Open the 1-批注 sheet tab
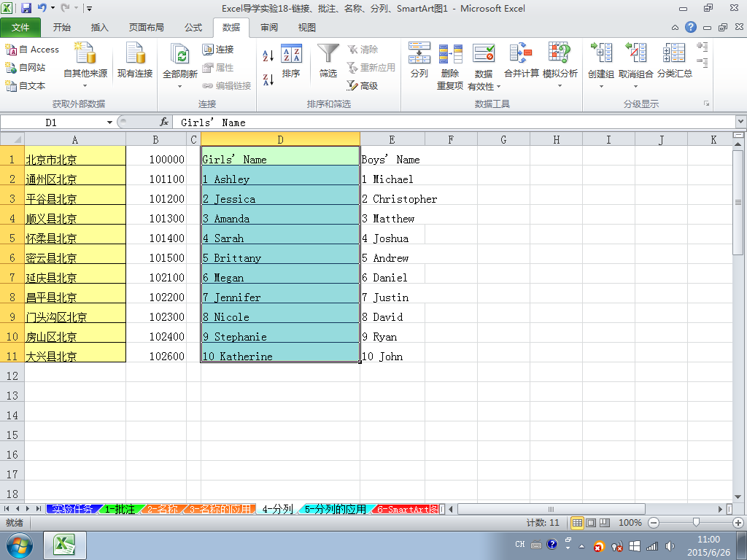Viewport: 747px width, 560px height. 119,509
